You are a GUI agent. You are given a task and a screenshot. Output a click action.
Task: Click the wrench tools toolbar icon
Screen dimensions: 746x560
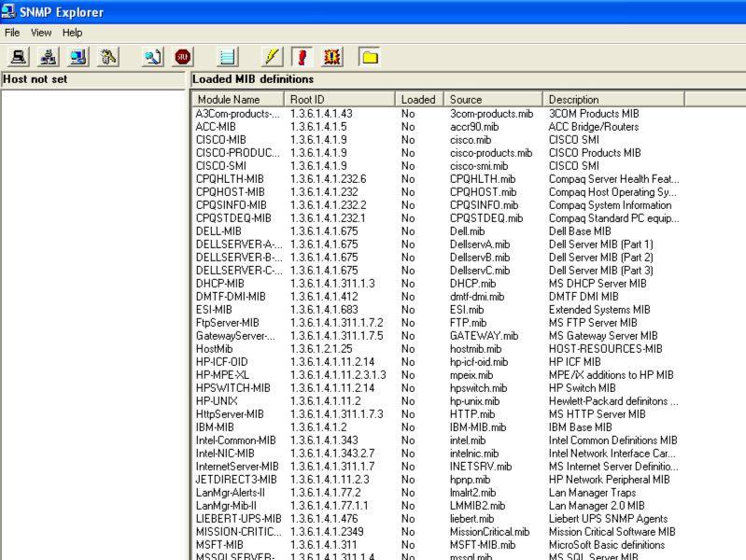(108, 57)
